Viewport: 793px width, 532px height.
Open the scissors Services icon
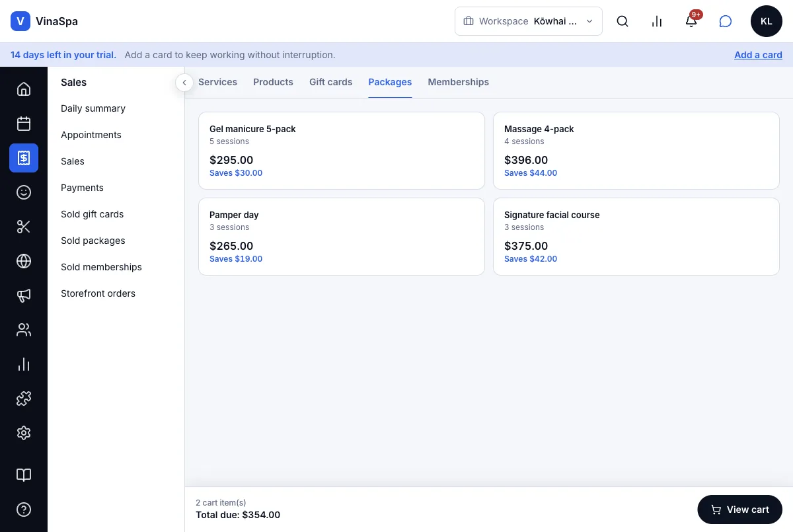pos(24,227)
